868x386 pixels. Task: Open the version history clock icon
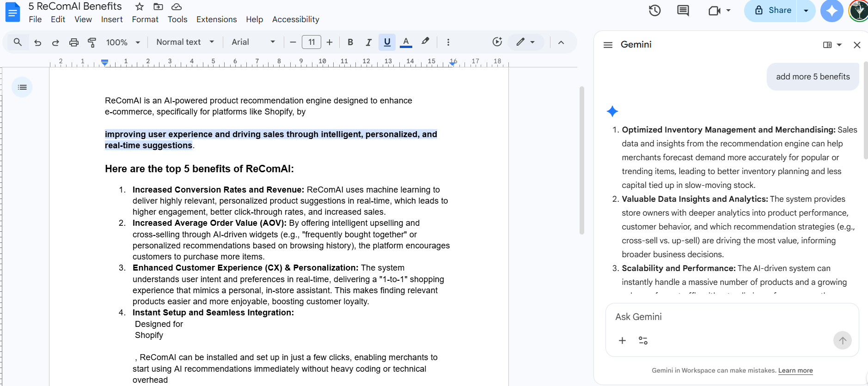655,10
